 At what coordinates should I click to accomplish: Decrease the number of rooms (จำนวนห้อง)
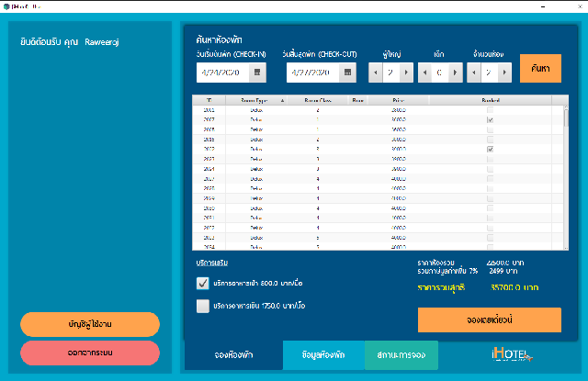click(x=474, y=73)
